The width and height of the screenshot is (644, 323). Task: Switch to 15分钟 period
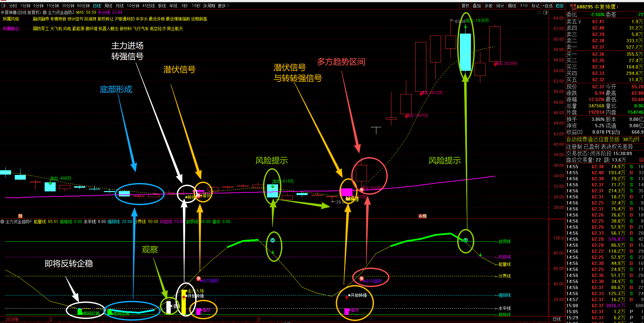coord(53,6)
